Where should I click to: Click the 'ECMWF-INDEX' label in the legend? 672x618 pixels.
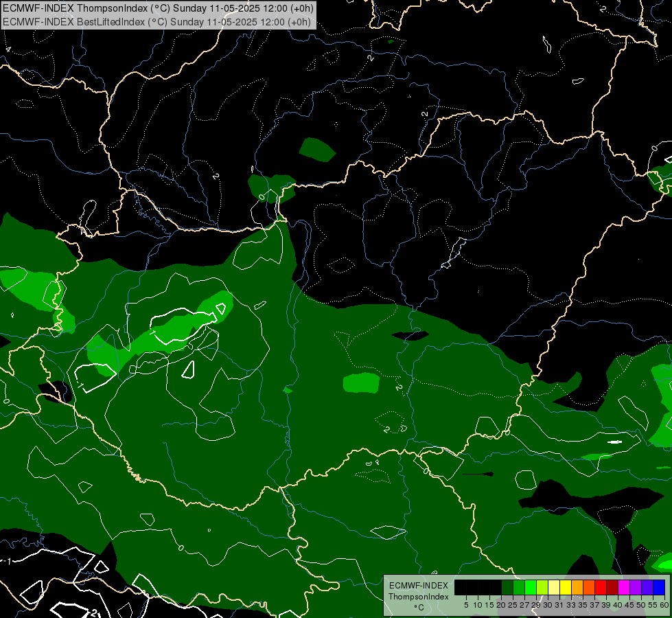point(419,586)
